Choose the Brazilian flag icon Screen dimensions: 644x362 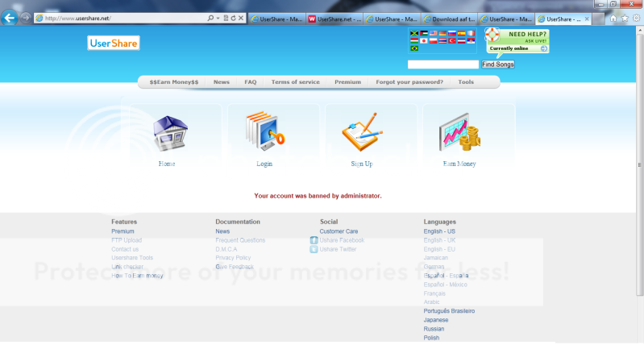[414, 48]
